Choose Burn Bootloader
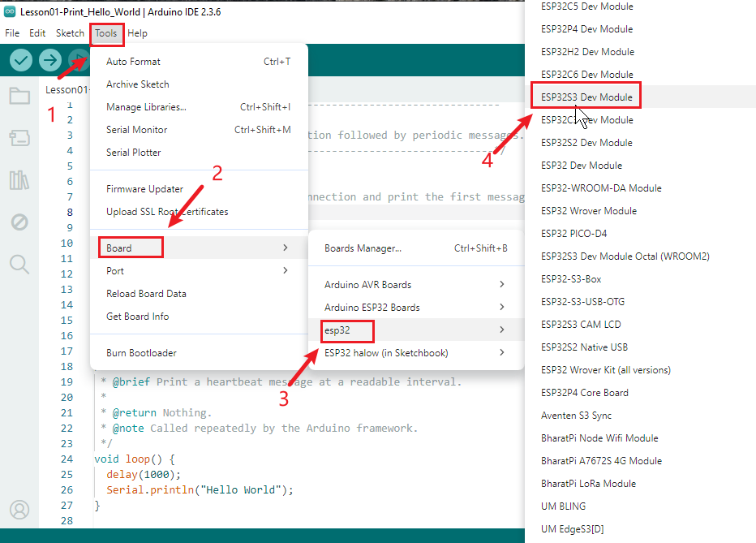The width and height of the screenshot is (756, 543). pyautogui.click(x=199, y=352)
